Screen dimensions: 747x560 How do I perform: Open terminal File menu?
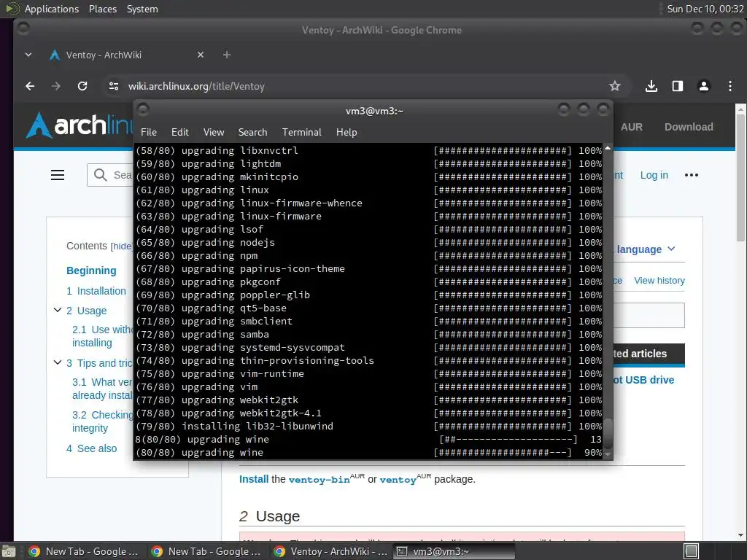[149, 133]
